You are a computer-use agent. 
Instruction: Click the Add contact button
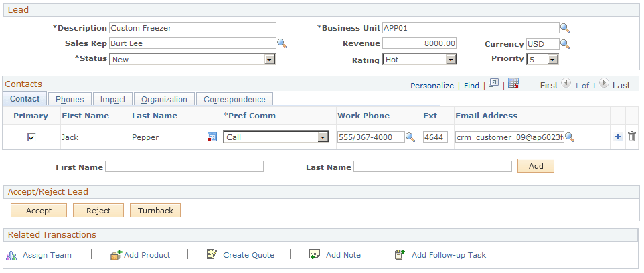[x=536, y=166]
